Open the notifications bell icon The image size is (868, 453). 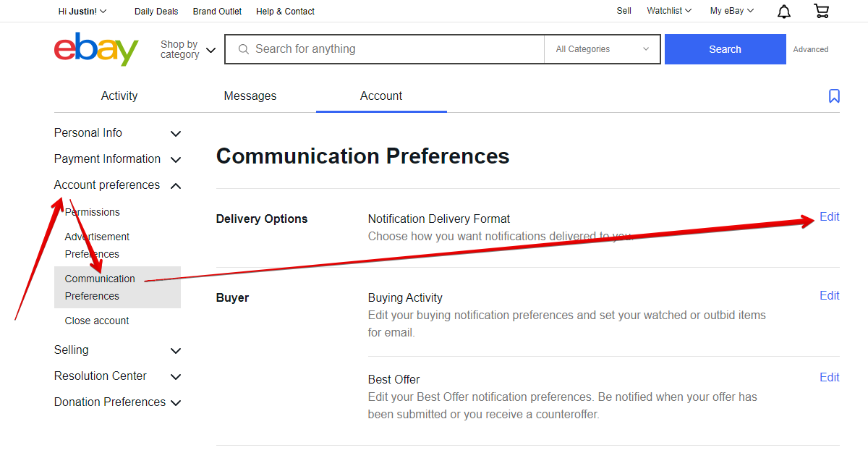784,11
